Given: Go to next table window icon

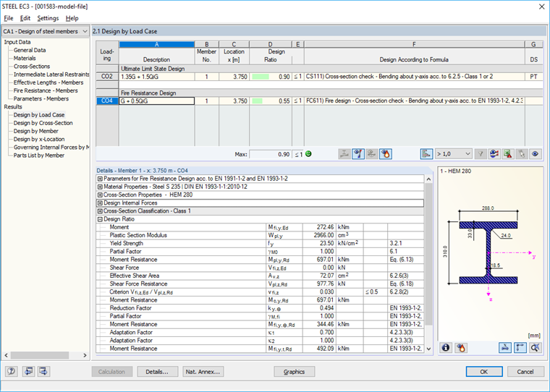Looking at the screenshot, I should (44, 371).
